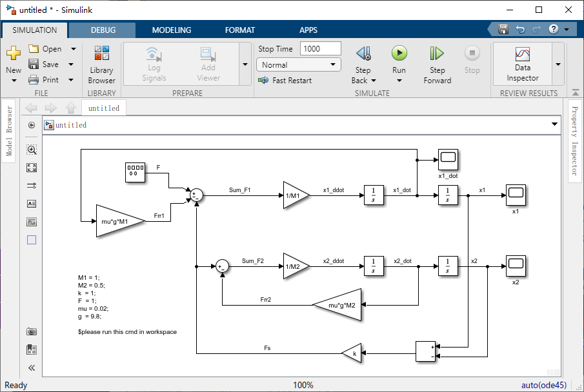Screen dimensions: 584x392
Task: Open the Print dropdown arrow
Action: tap(71, 80)
